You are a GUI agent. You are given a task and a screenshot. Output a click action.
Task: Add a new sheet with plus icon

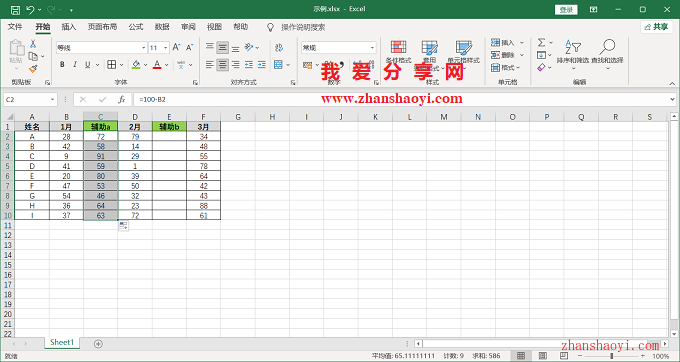(x=98, y=344)
